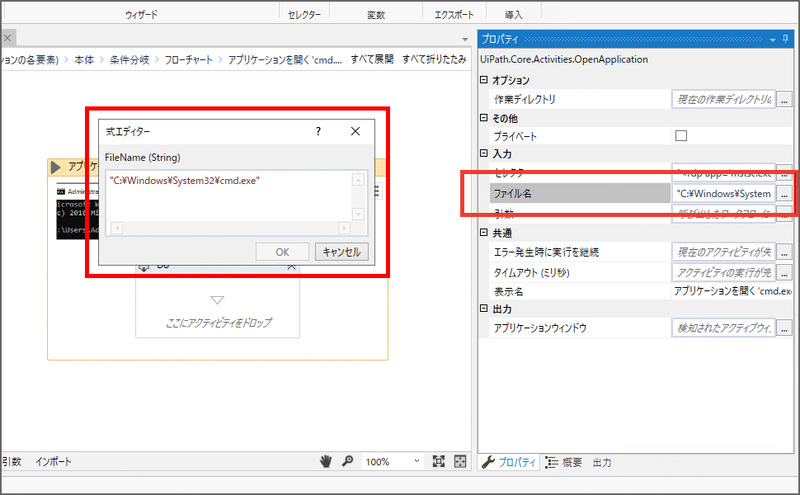Collapse the その他 property group
Screen dimensions: 800x495
coord(484,118)
